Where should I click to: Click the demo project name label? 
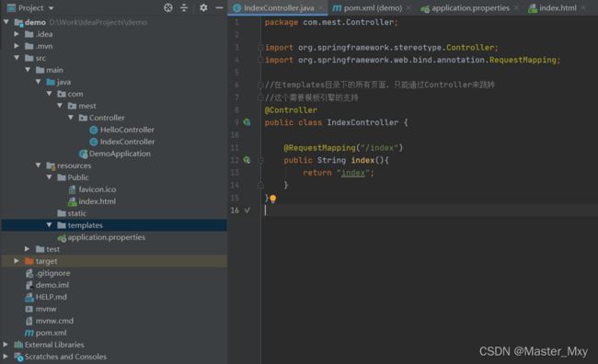[x=35, y=22]
